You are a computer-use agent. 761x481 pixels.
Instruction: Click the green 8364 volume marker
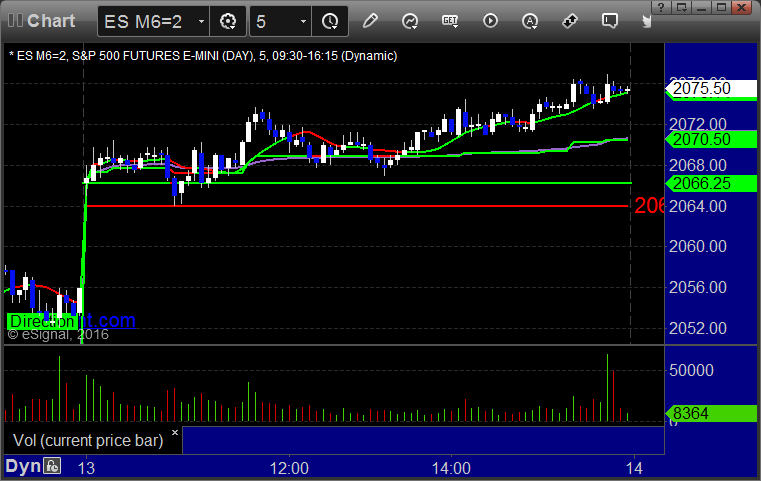point(711,414)
